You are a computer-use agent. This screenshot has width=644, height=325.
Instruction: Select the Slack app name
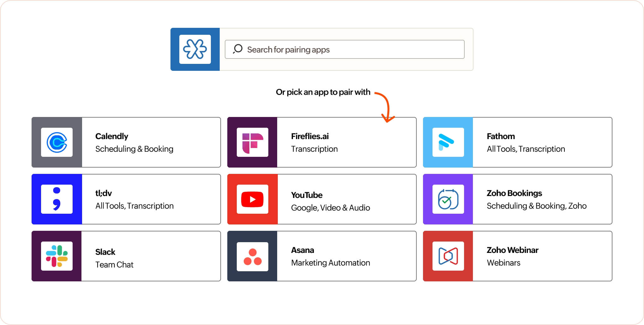(105, 252)
